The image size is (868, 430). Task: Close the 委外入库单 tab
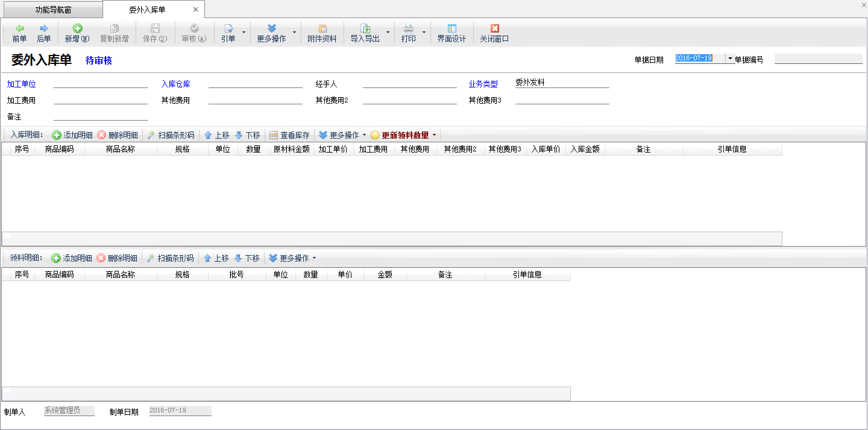[x=195, y=10]
